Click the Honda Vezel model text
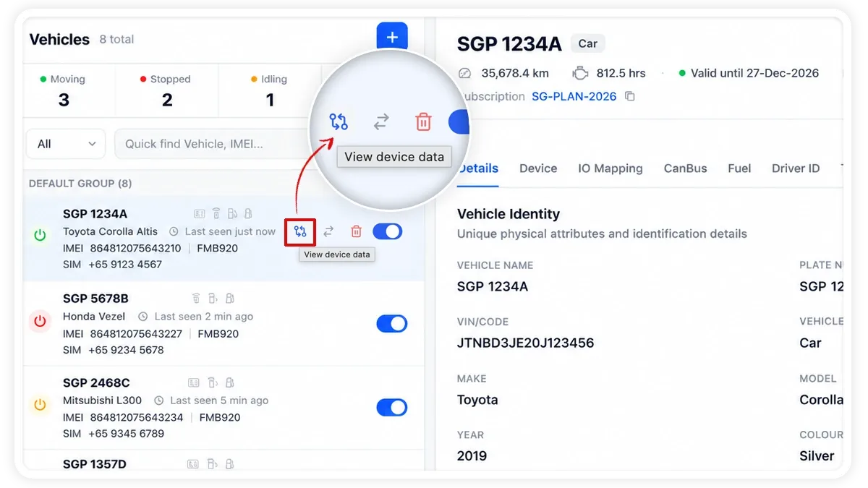This screenshot has width=868, height=488. click(x=94, y=316)
